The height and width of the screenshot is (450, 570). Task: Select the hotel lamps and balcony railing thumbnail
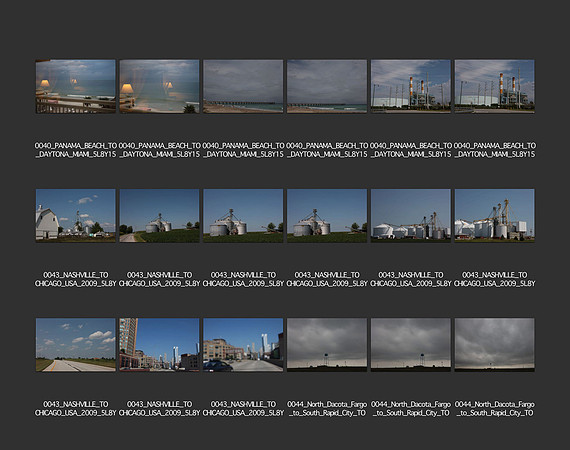click(x=76, y=87)
